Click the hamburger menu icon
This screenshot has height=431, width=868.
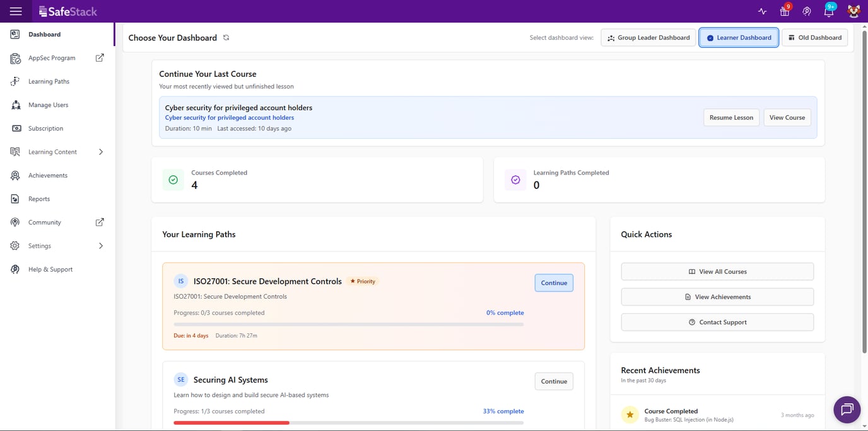pyautogui.click(x=16, y=11)
